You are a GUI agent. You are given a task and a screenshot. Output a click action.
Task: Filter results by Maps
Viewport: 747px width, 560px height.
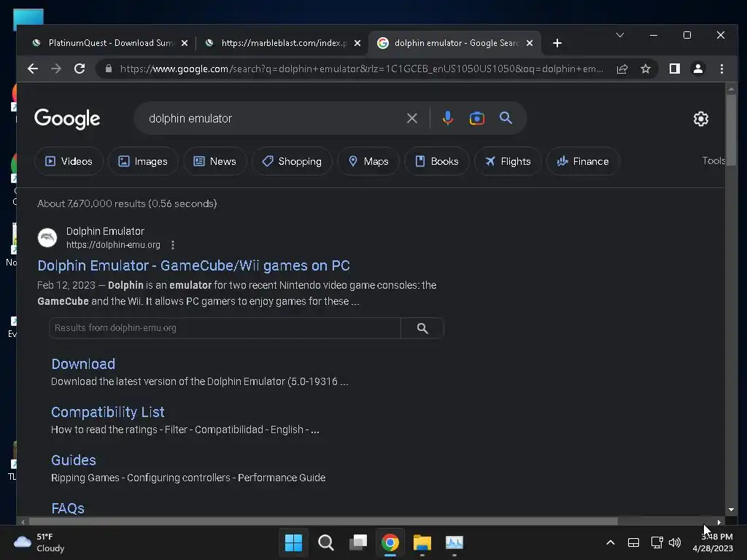(368, 161)
